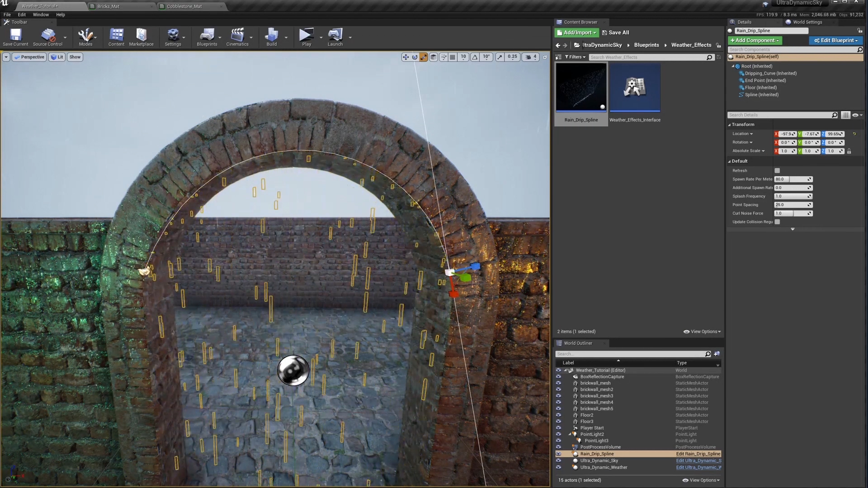Click the Save Current toolbar icon
Viewport: 868px width, 488px height.
[15, 37]
